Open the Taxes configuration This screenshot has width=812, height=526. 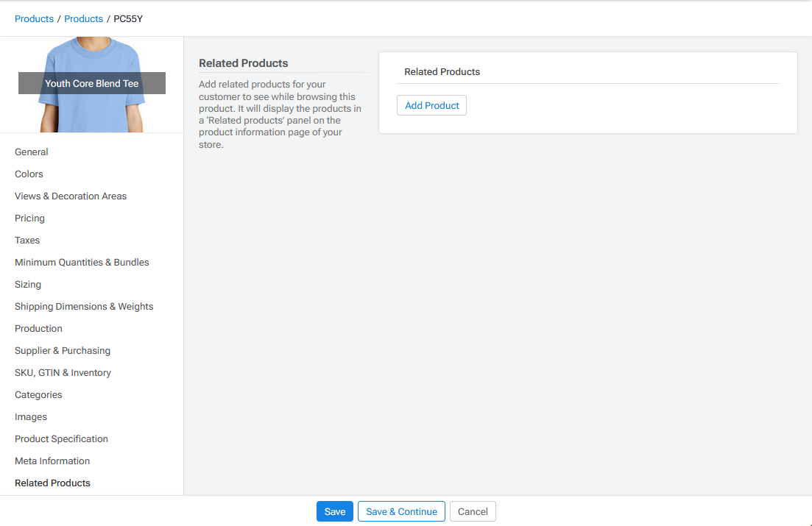27,240
